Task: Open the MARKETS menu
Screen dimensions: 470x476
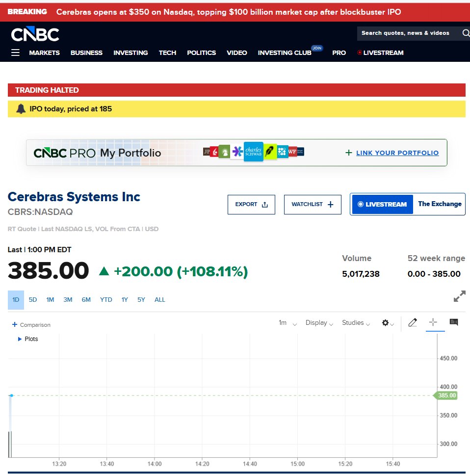Action: click(44, 53)
